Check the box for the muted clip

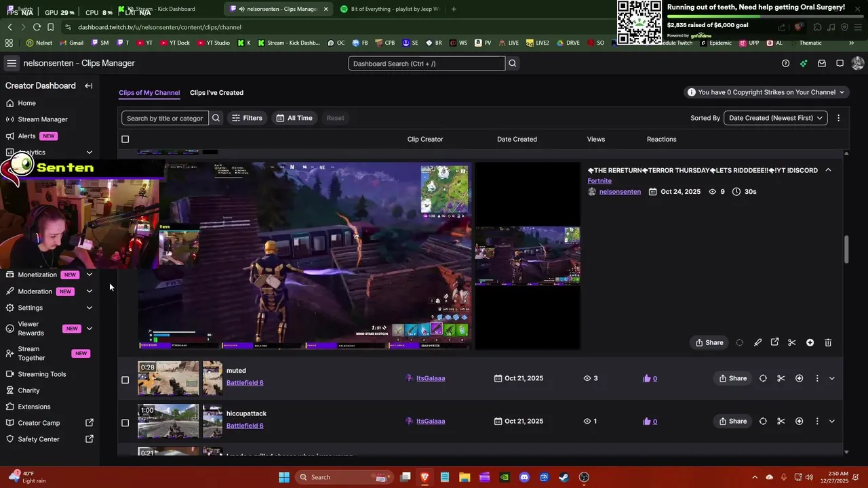coord(125,380)
